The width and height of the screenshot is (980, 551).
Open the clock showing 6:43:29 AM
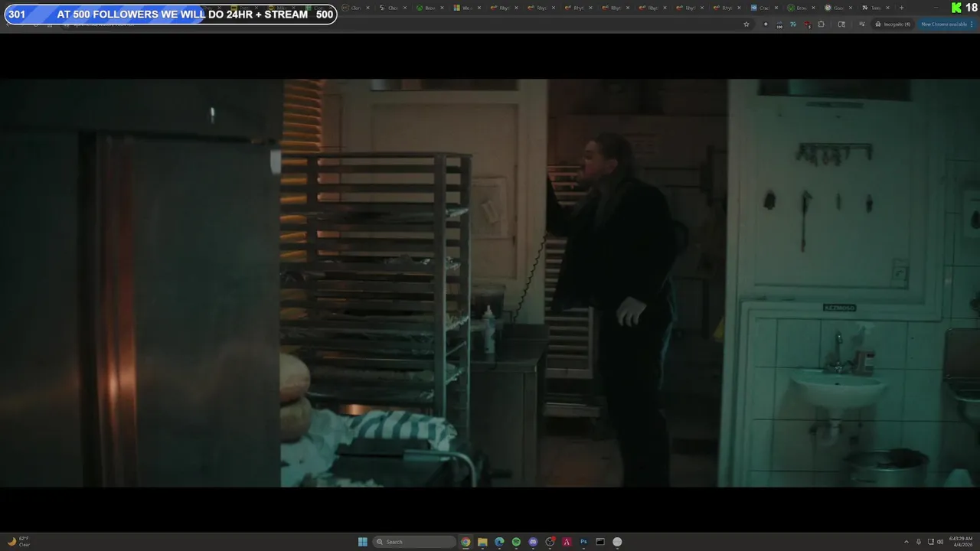[x=960, y=542]
